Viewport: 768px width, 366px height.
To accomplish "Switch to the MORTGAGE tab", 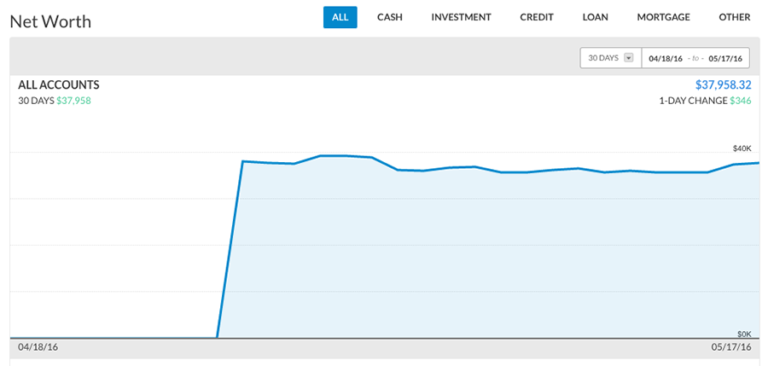I will point(663,17).
